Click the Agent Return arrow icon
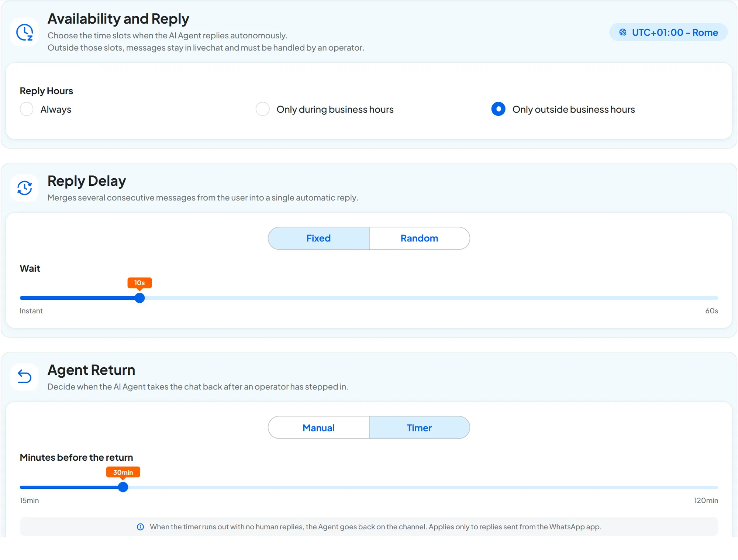The height and width of the screenshot is (560, 738). tap(25, 377)
